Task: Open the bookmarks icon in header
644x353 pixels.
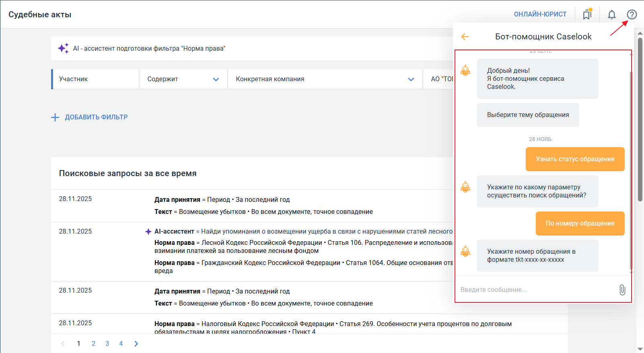Action: 587,14
